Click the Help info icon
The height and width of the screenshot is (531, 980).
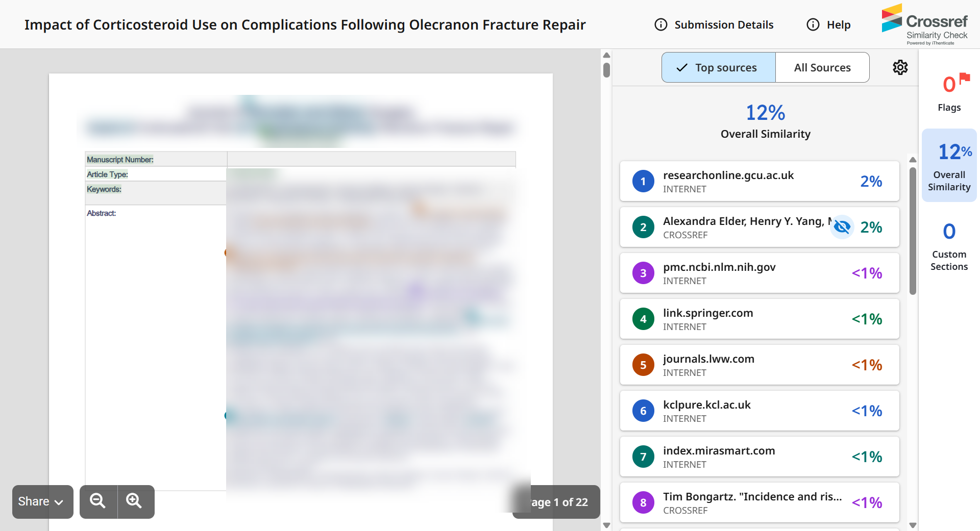point(813,24)
